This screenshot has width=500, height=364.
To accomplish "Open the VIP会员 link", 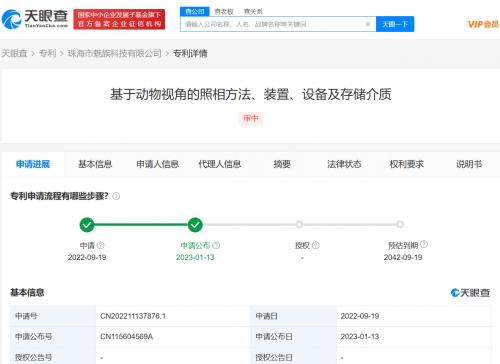I will [x=483, y=24].
